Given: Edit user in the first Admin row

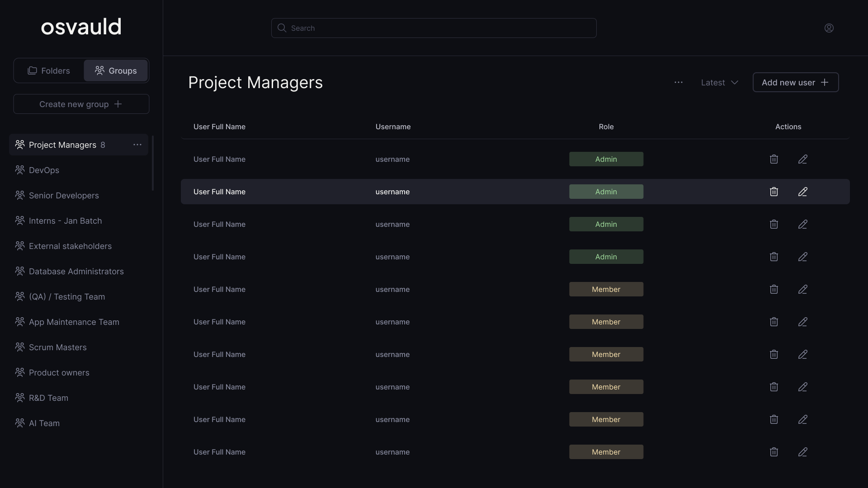Looking at the screenshot, I should coord(802,159).
